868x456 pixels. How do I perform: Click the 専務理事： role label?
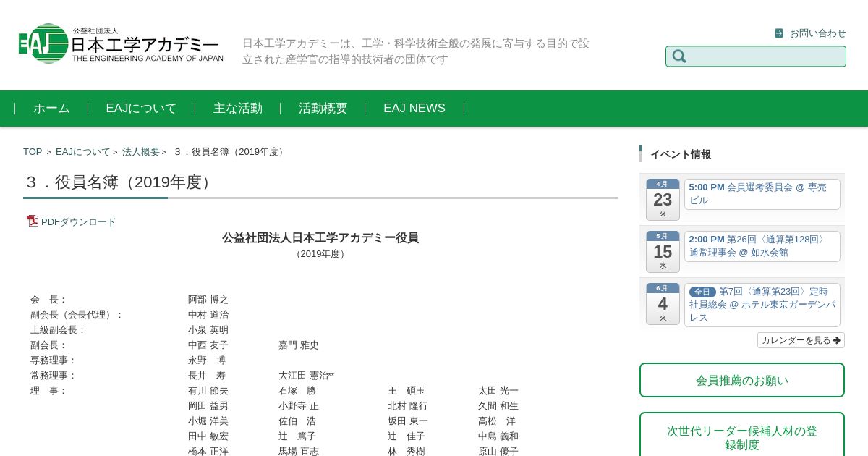pos(54,360)
